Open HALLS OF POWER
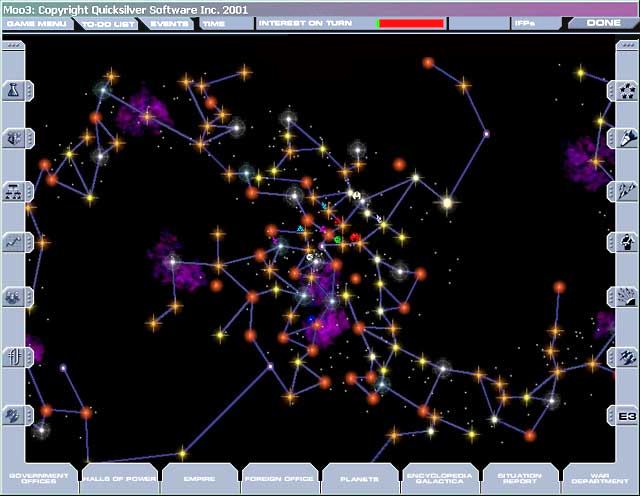Screen dimensions: 640x496 pyautogui.click(x=119, y=478)
